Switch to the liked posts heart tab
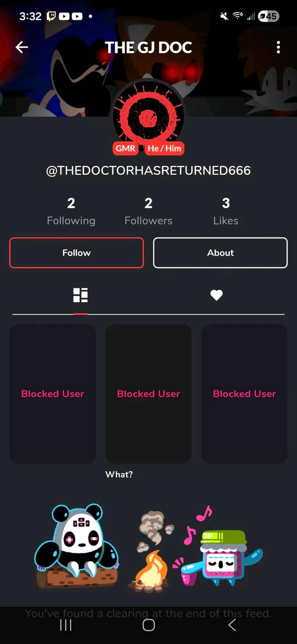This screenshot has width=297, height=644. (216, 295)
